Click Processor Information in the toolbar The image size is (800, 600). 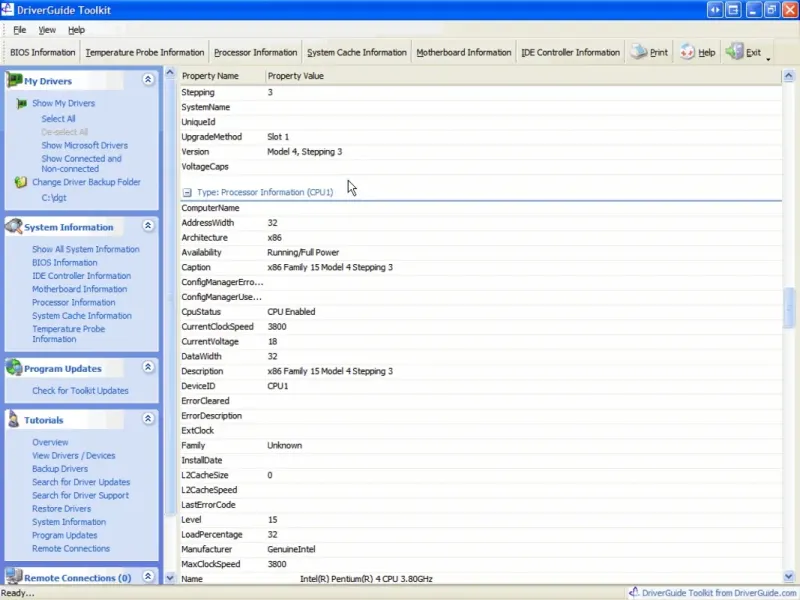[x=255, y=52]
